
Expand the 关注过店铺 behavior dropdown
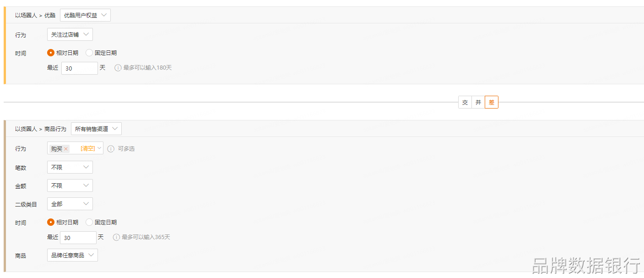tap(70, 34)
